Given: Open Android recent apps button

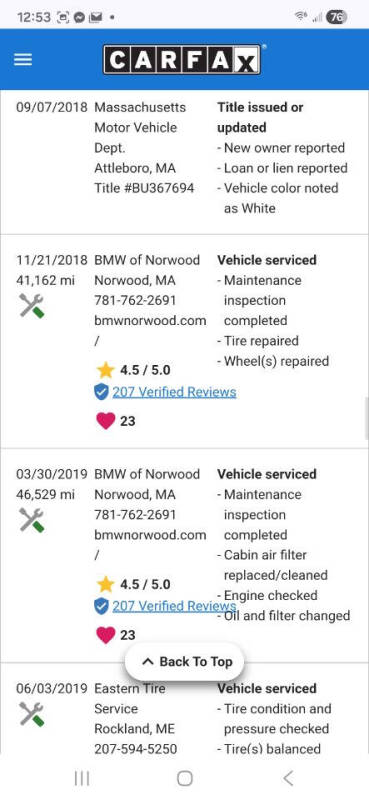Looking at the screenshot, I should tap(82, 778).
